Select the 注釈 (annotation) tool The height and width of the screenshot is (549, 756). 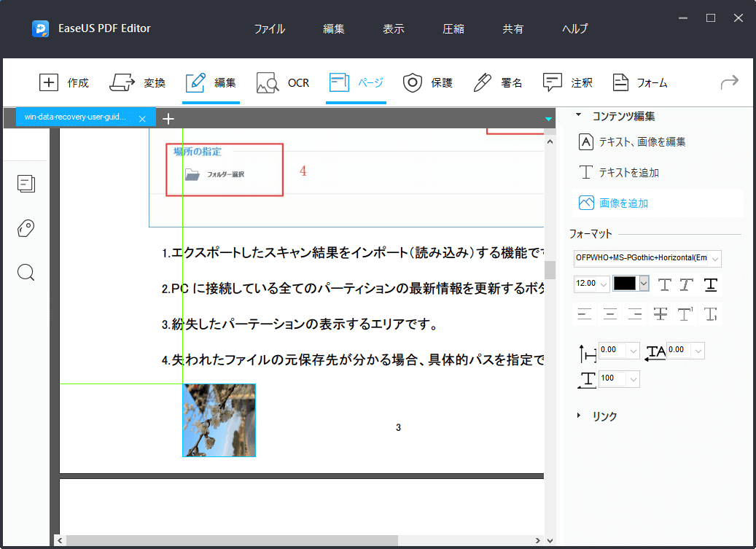(568, 82)
